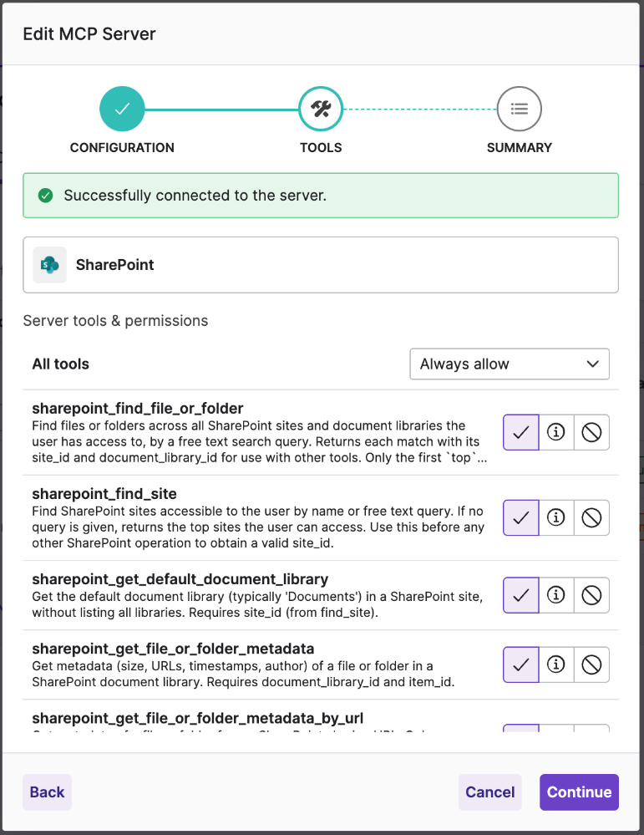Go back with the Back button

(47, 792)
